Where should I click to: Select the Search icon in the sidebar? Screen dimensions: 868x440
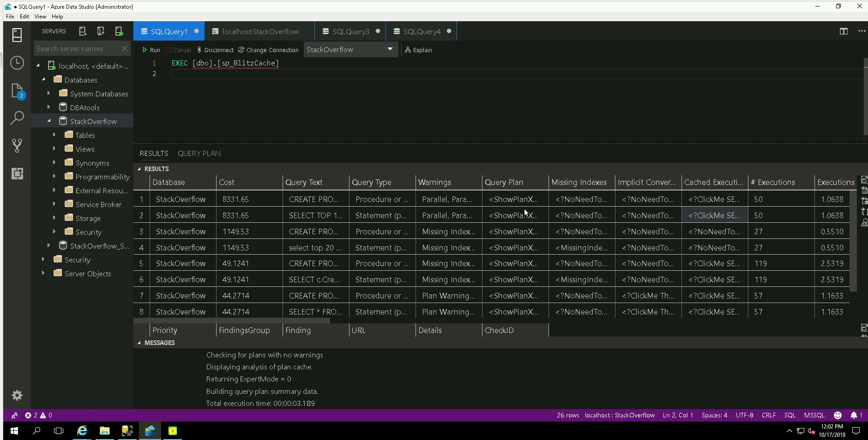click(17, 119)
